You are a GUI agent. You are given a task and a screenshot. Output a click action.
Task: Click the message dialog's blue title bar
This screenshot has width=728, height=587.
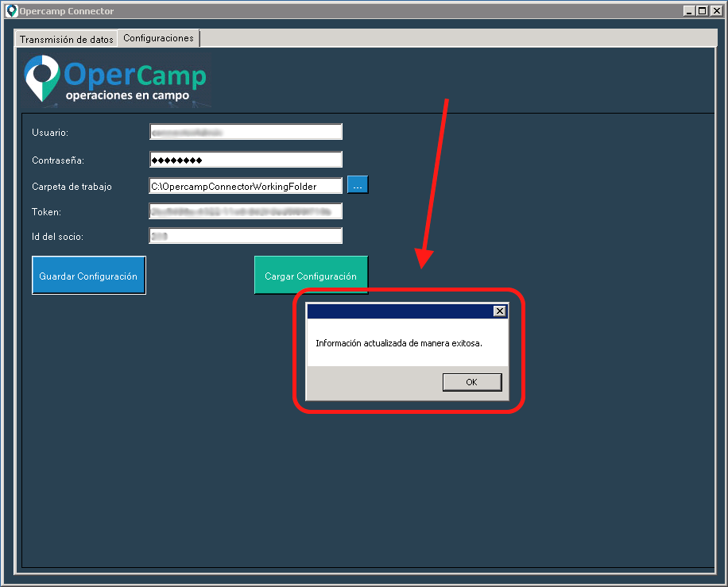pos(397,311)
